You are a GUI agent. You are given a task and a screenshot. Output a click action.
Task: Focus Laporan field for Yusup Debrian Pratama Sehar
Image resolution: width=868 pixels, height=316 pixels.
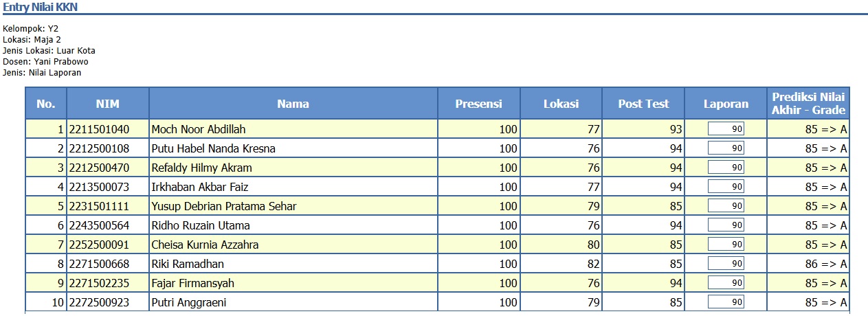(x=726, y=206)
